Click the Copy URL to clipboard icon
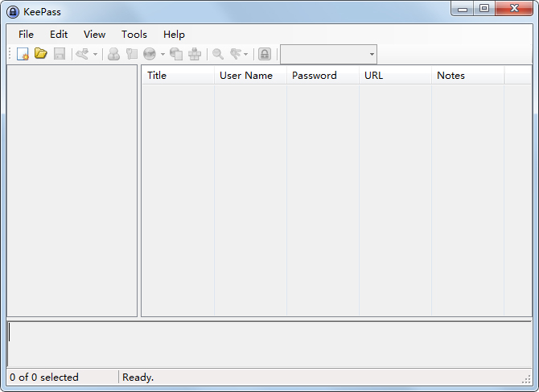539x392 pixels. pos(176,54)
